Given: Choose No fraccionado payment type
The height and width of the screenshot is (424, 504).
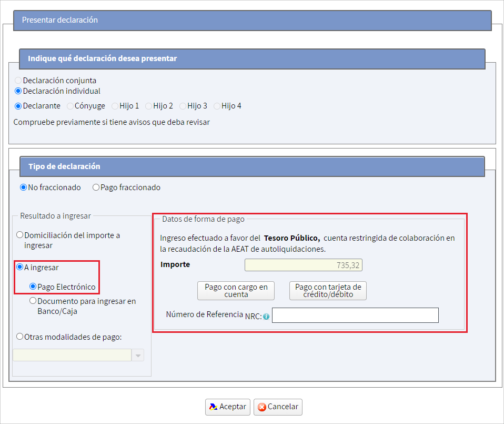Looking at the screenshot, I should coord(23,187).
